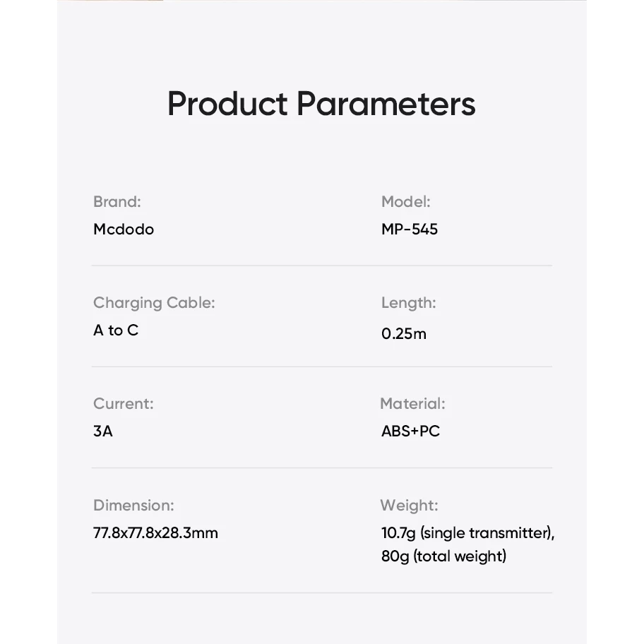Image resolution: width=644 pixels, height=644 pixels.
Task: Click the 10.7g single transmitter text
Action: (467, 533)
